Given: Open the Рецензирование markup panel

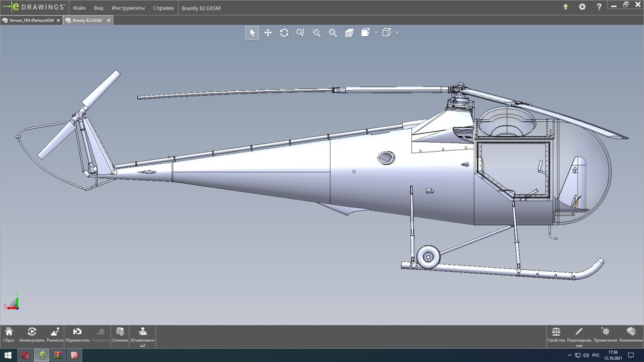Looking at the screenshot, I should point(579,337).
